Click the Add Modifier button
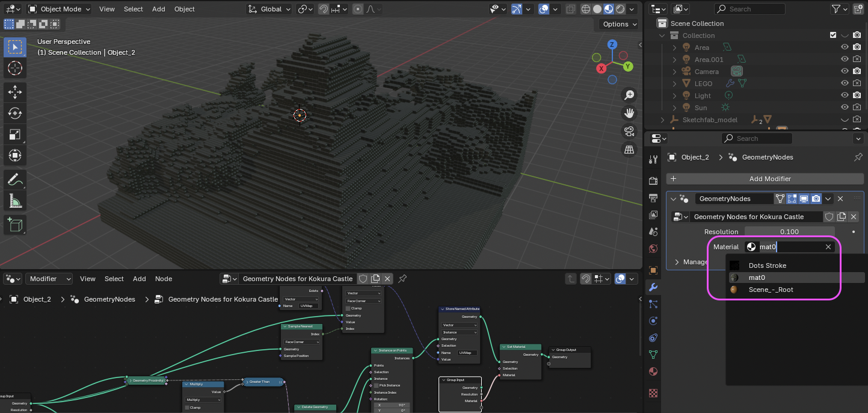Image resolution: width=868 pixels, height=413 pixels. tap(769, 179)
